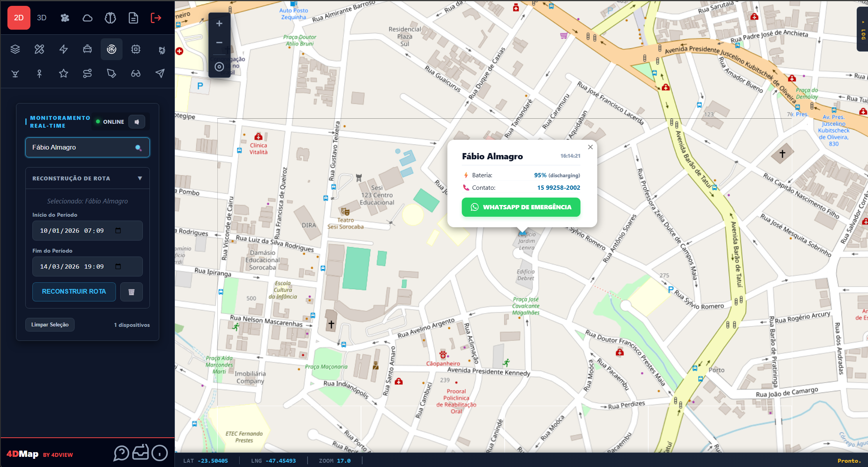Open the glasses viewer tool
The height and width of the screenshot is (467, 868).
tap(136, 73)
